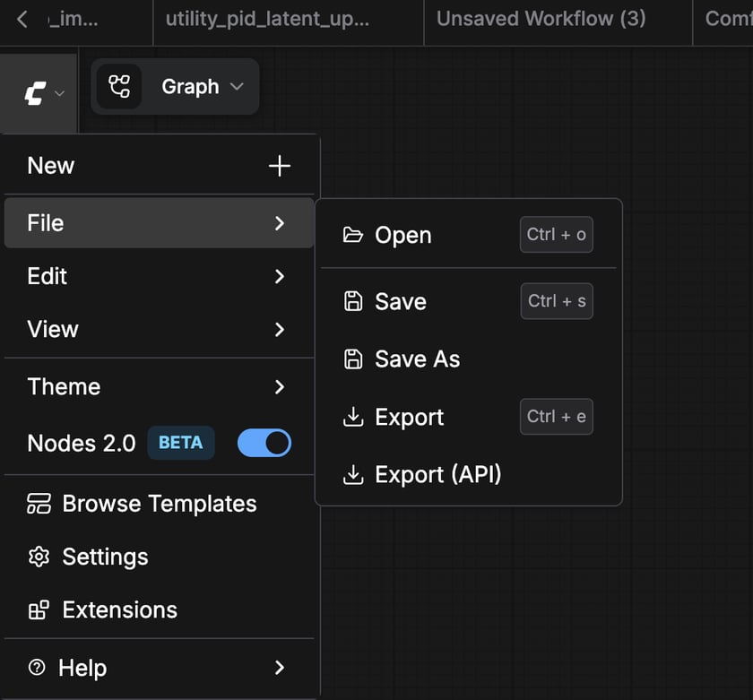This screenshot has height=700, width=753.
Task: Choose Save in the File submenu
Action: pyautogui.click(x=468, y=301)
